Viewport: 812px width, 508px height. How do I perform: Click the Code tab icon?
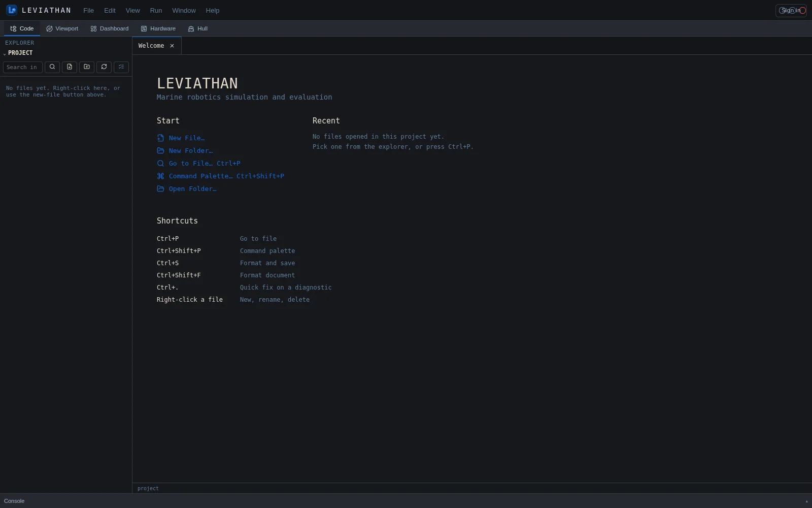click(x=13, y=28)
